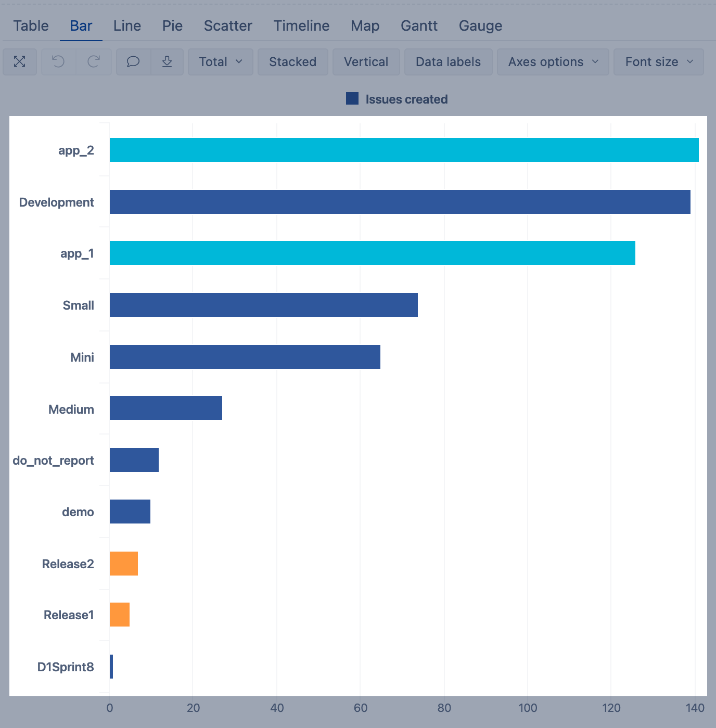This screenshot has height=728, width=716.
Task: Enable Data labels on chart
Action: pos(448,62)
